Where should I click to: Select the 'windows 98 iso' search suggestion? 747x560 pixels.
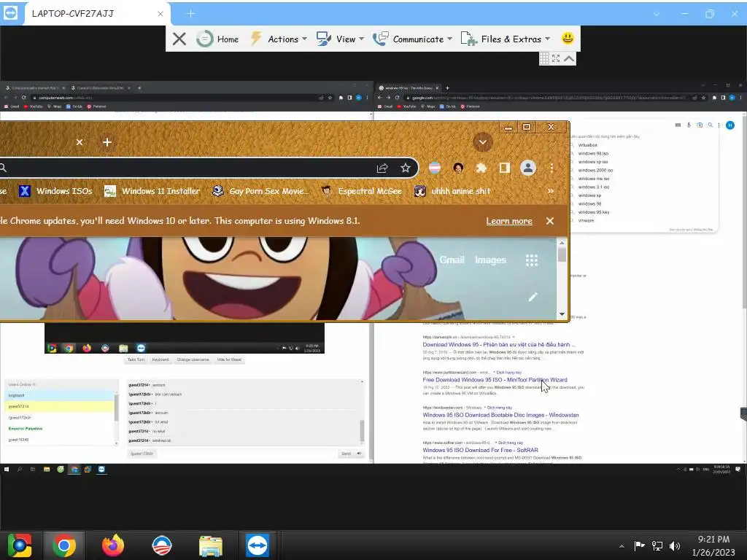click(593, 153)
